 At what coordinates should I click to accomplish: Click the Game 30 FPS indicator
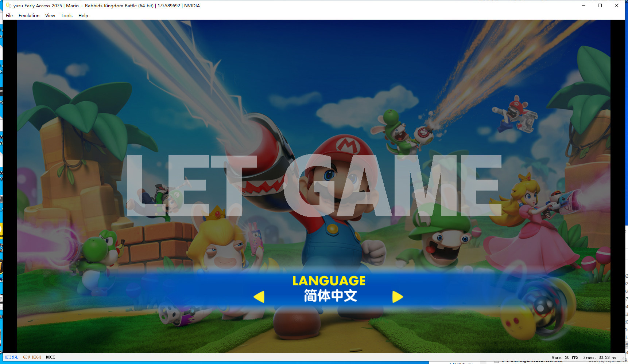[x=565, y=357]
